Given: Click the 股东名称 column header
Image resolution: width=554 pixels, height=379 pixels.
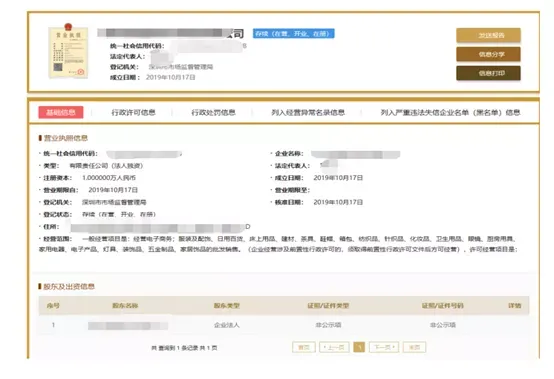Looking at the screenshot, I should coord(125,306).
